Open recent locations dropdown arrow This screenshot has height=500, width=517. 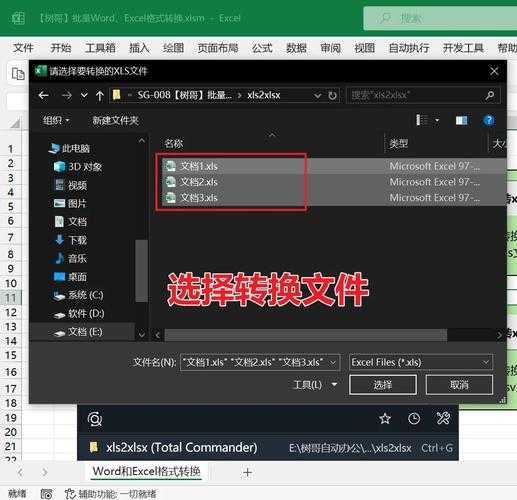click(x=84, y=96)
